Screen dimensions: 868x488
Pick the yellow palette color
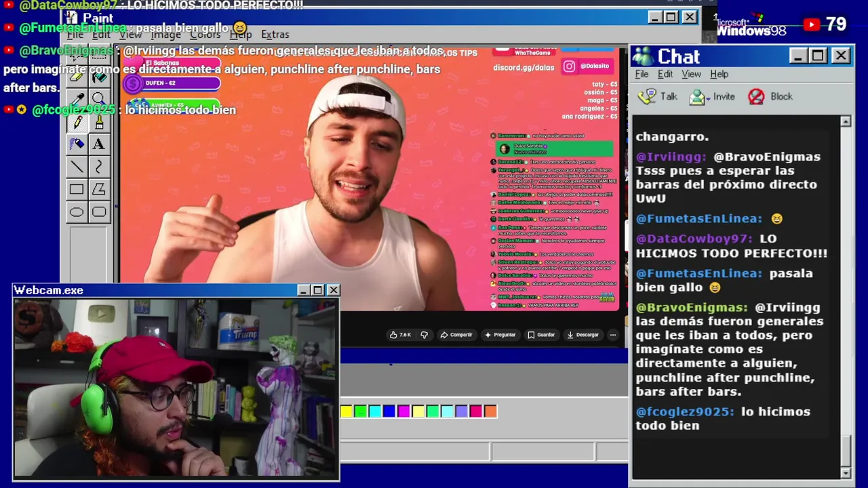tap(347, 411)
